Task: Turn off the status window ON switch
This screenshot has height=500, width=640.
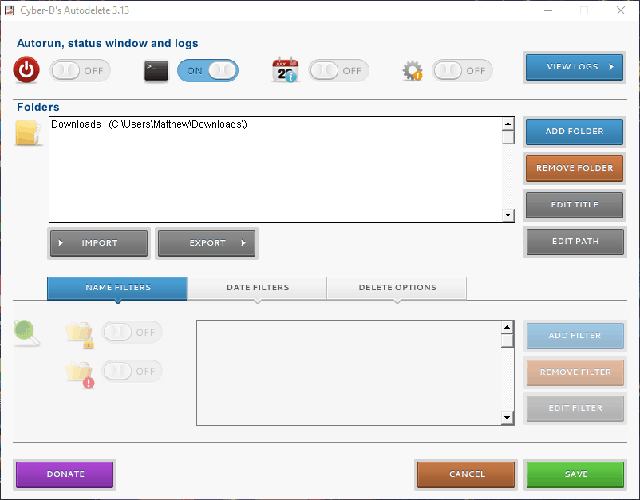Action: pos(208,71)
